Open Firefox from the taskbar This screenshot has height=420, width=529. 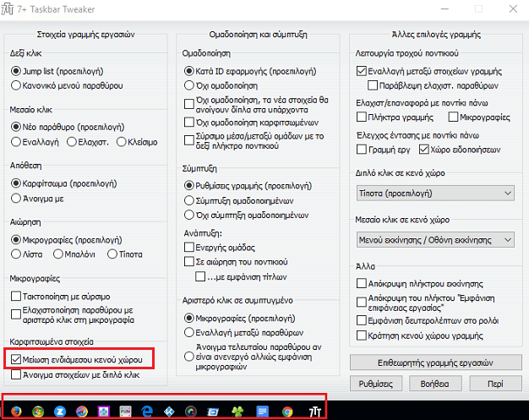coord(16,412)
